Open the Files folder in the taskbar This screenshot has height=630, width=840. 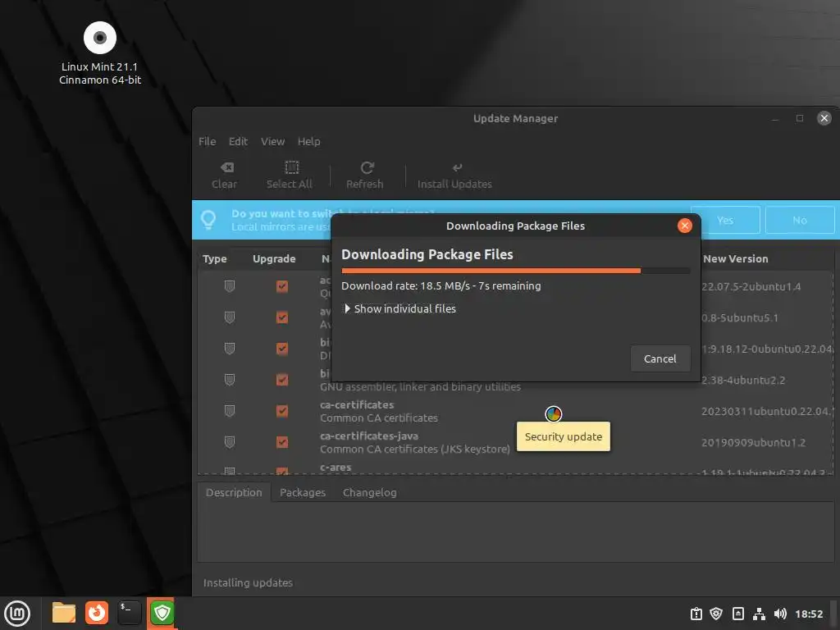click(63, 613)
